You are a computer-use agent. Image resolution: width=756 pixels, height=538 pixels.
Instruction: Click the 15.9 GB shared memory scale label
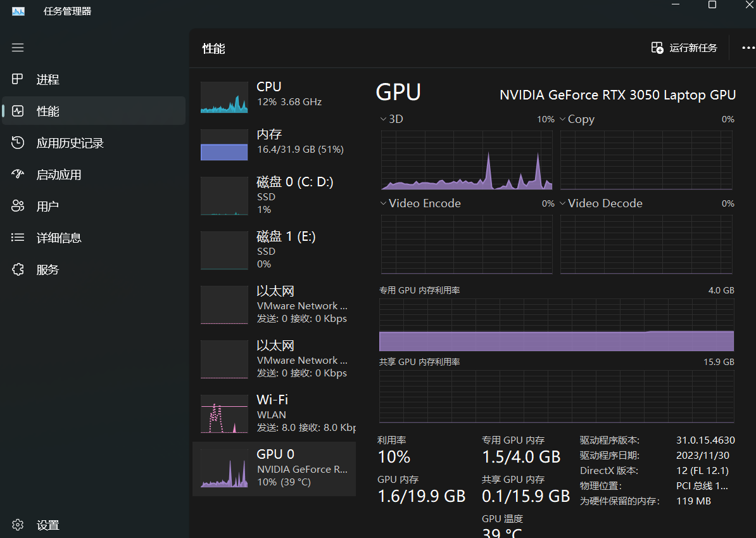pos(719,361)
